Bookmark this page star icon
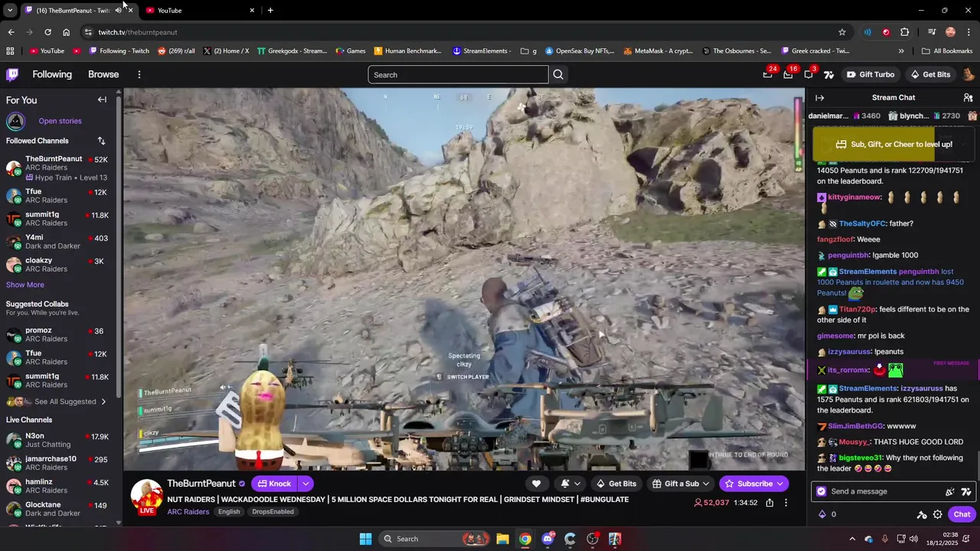980x551 pixels. tap(842, 32)
